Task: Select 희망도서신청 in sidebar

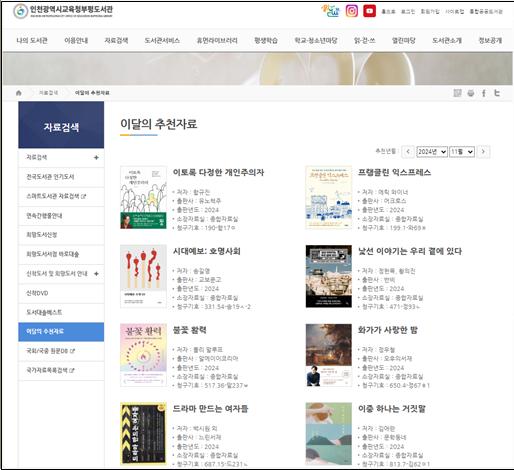Action: (61, 235)
